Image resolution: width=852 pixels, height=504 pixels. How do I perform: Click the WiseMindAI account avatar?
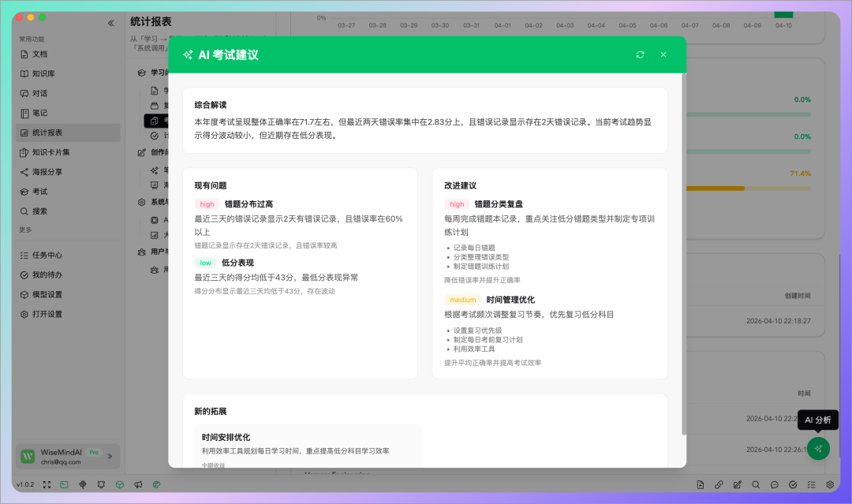point(28,456)
